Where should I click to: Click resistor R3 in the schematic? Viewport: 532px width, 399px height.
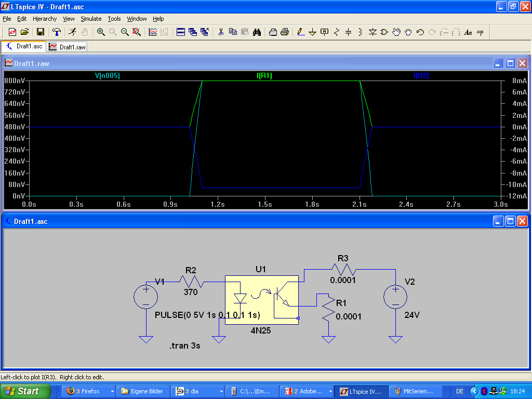(x=343, y=270)
